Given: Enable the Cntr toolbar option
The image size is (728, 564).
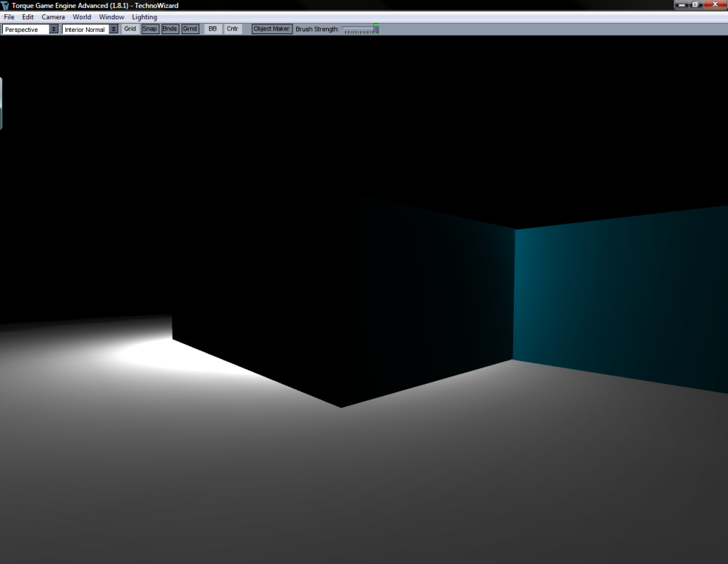Looking at the screenshot, I should point(233,29).
